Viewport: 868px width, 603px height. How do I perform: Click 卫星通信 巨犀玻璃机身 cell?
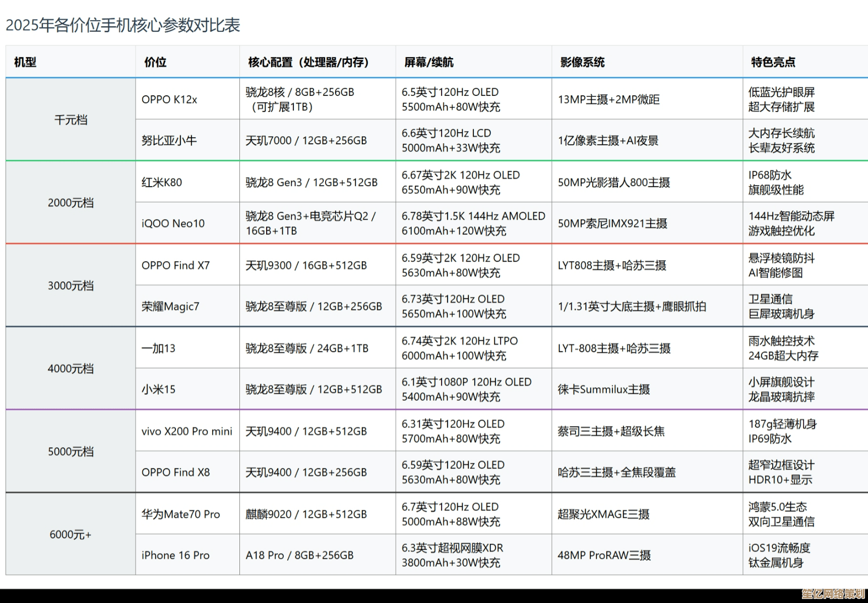pyautogui.click(x=805, y=306)
